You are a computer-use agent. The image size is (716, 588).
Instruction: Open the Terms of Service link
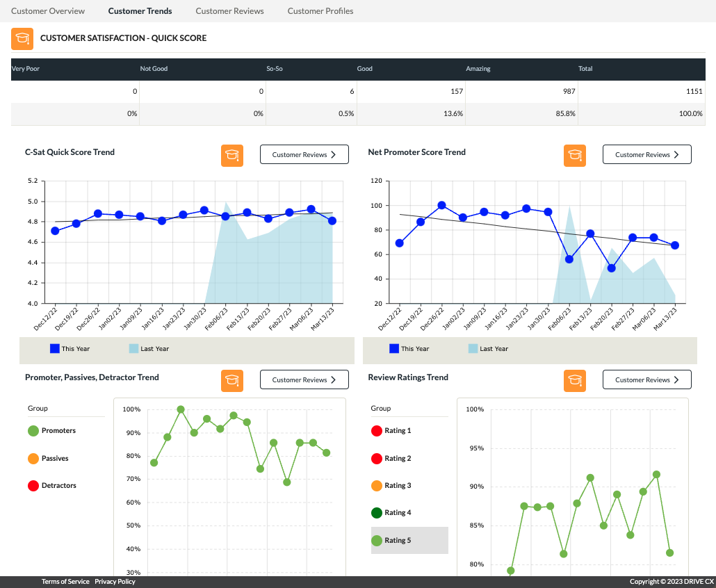65,582
